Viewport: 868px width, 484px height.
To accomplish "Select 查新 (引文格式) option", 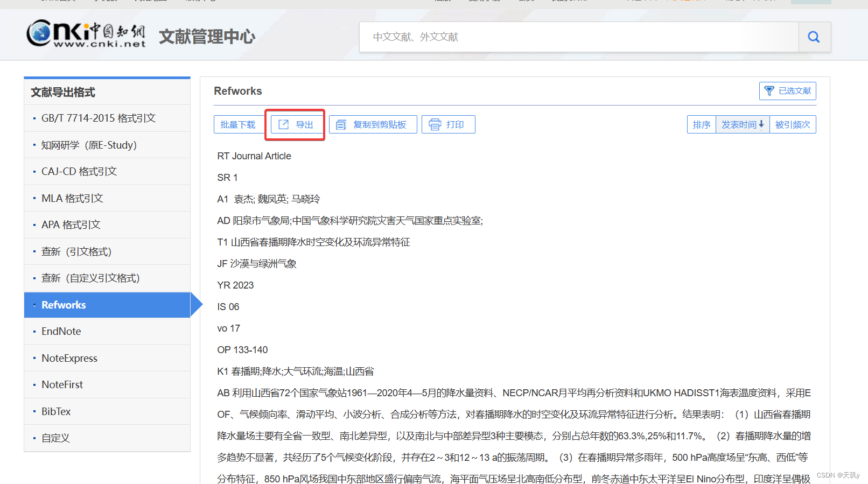I will 107,251.
